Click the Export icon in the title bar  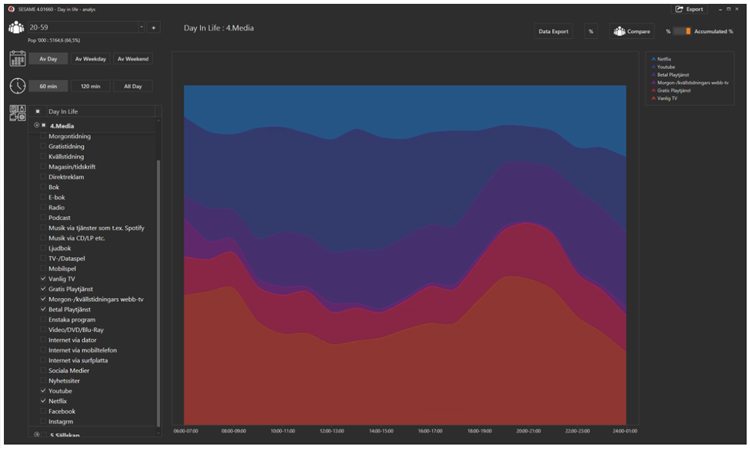[680, 9]
